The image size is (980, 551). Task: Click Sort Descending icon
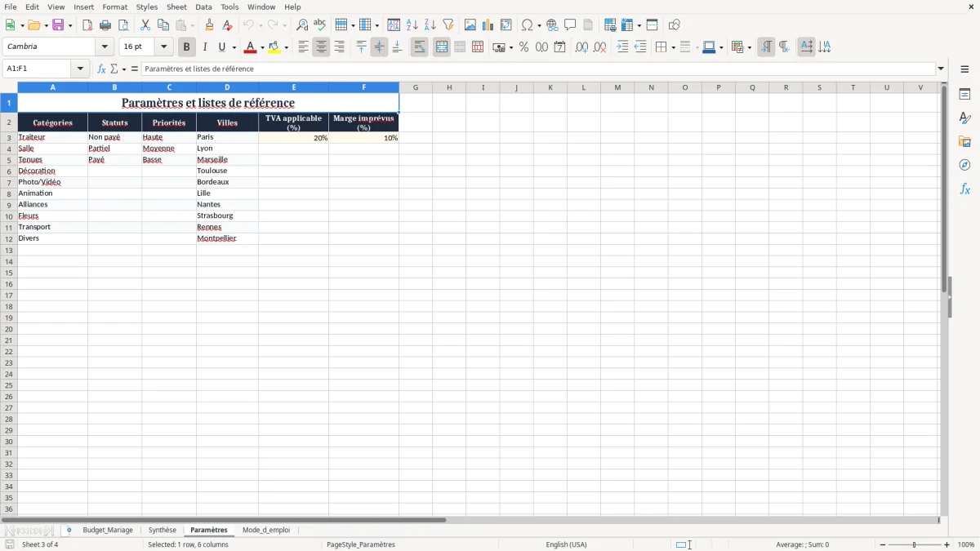[x=430, y=25]
